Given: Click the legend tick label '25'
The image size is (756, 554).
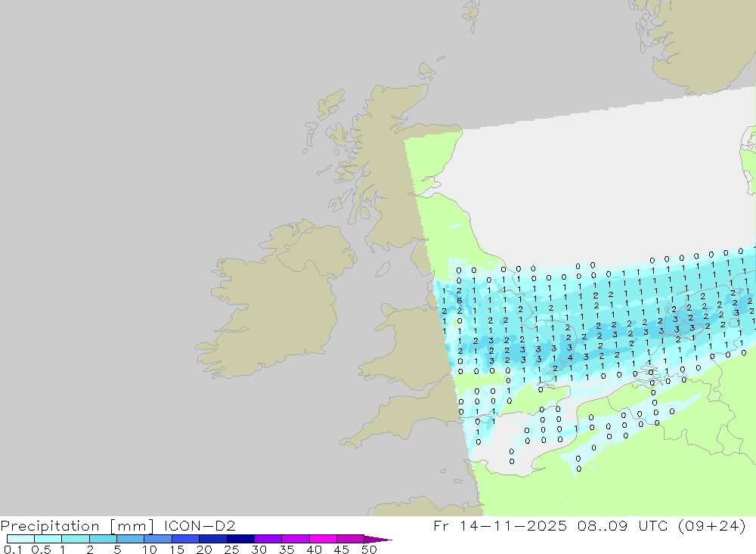Looking at the screenshot, I should pyautogui.click(x=231, y=549).
